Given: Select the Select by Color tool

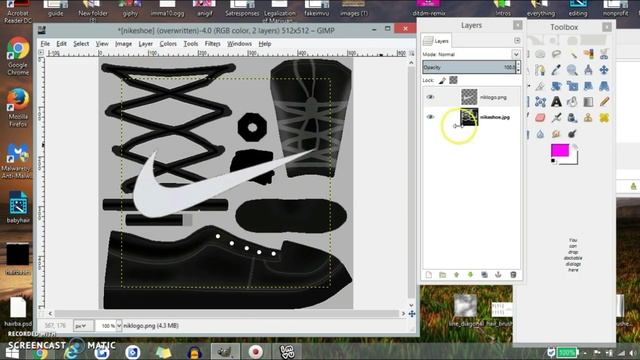Looking at the screenshot, I should [x=588, y=54].
